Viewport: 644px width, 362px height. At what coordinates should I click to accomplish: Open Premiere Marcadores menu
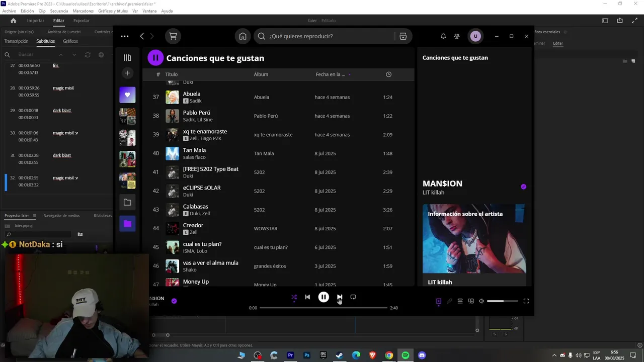pos(83,11)
